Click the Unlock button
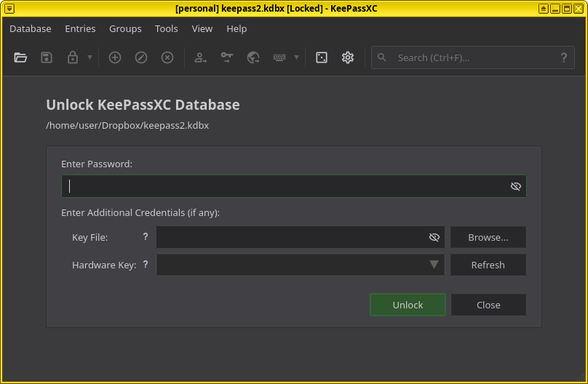Image resolution: width=588 pixels, height=384 pixels. pyautogui.click(x=408, y=305)
